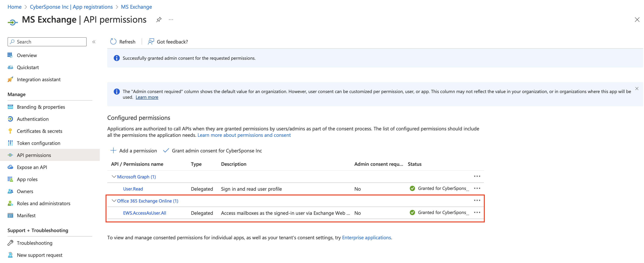Click the pin icon beside page title
Viewport: 644px width, 263px height.
(159, 20)
